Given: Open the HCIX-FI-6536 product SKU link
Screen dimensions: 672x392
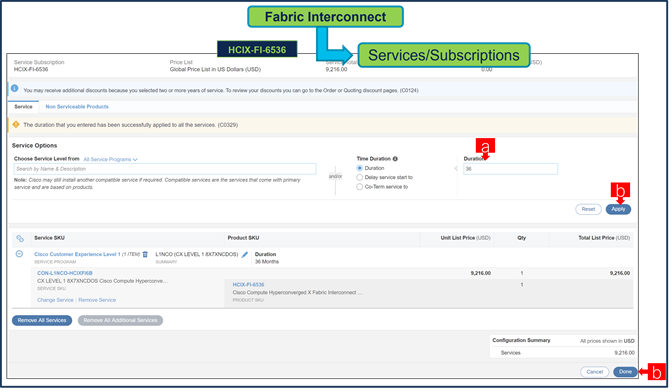Looking at the screenshot, I should click(250, 286).
